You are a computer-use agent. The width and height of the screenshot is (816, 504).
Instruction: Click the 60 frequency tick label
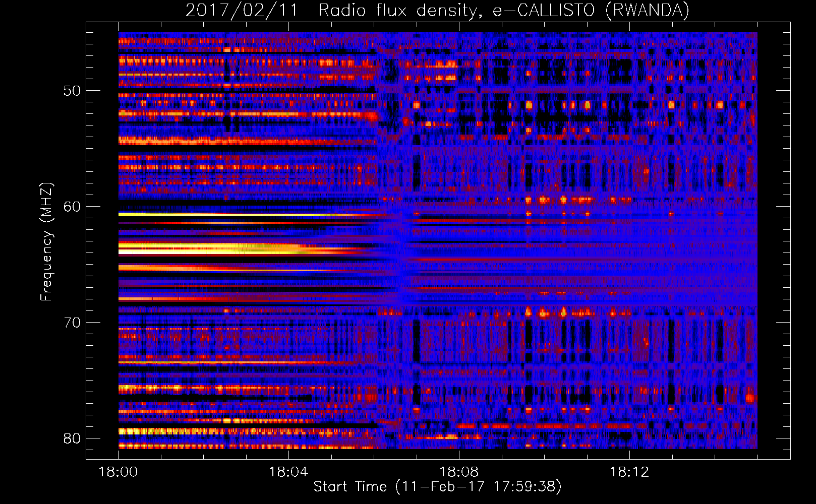pos(72,207)
